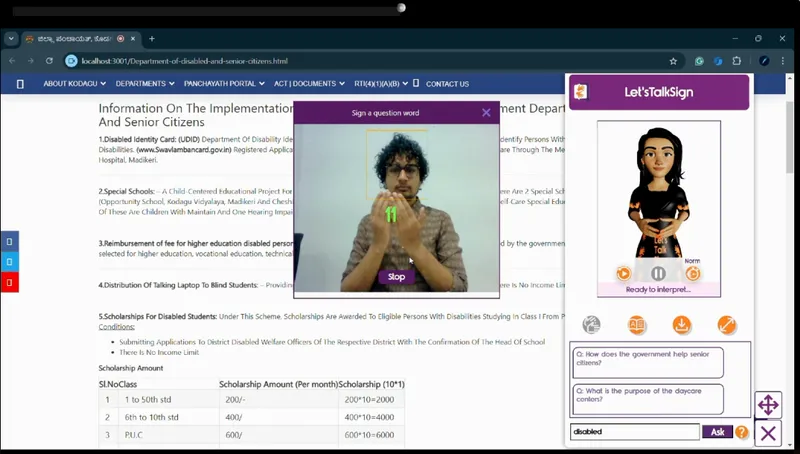Viewport: 800px width, 454px height.
Task: Click the purple move arrows widget button
Action: [768, 406]
